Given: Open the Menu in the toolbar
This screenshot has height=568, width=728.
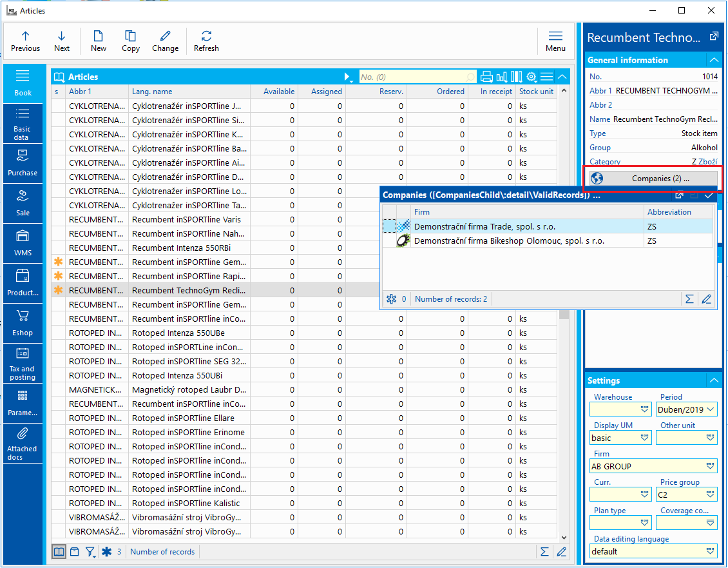Looking at the screenshot, I should click(555, 41).
